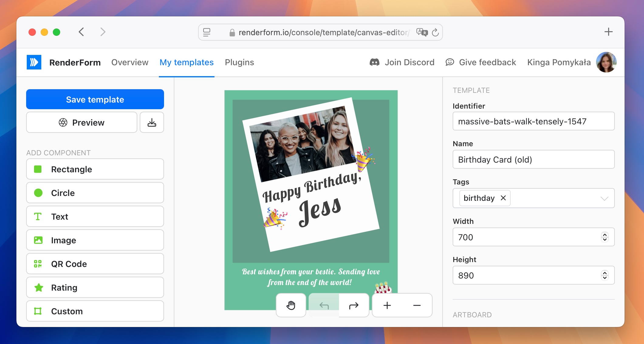Open the Plugins tab
The height and width of the screenshot is (344, 644).
click(x=239, y=62)
